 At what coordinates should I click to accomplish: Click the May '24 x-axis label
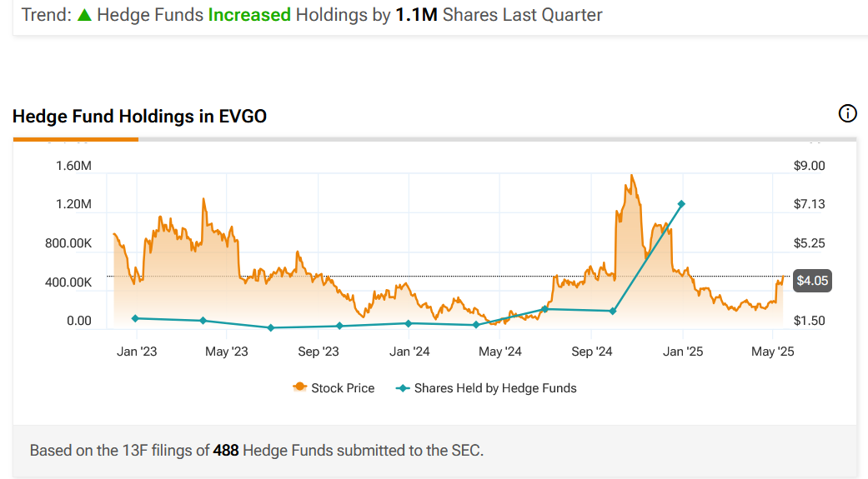point(500,352)
